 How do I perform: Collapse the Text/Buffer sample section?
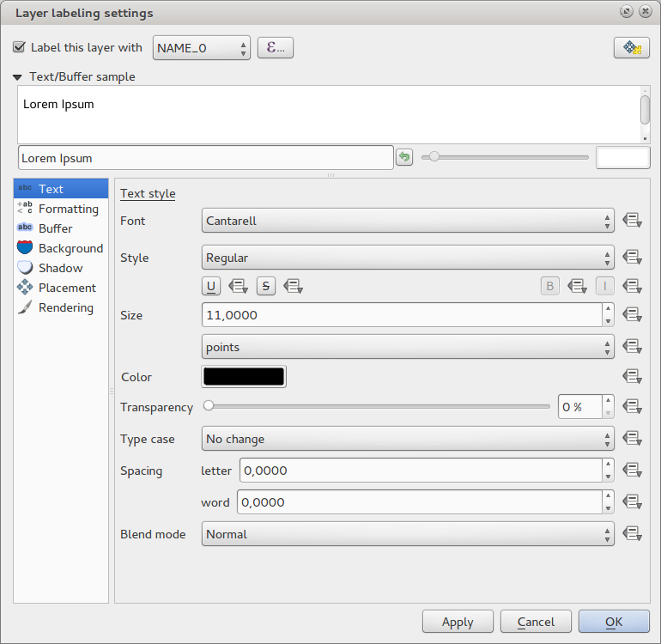coord(19,76)
